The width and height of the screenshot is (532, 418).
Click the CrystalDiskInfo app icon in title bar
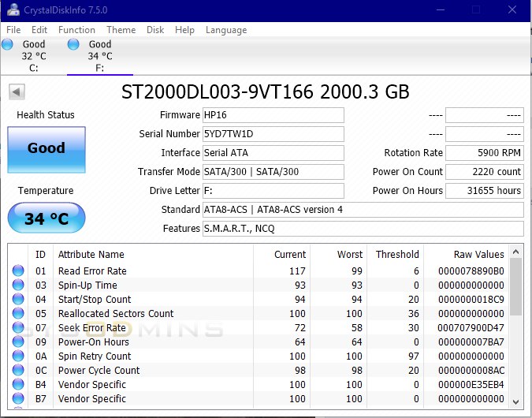coord(13,9)
